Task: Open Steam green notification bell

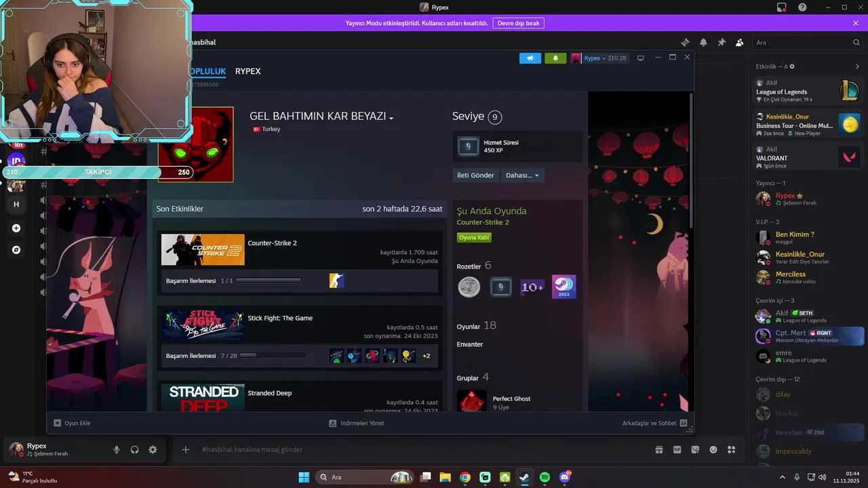Action: [555, 58]
